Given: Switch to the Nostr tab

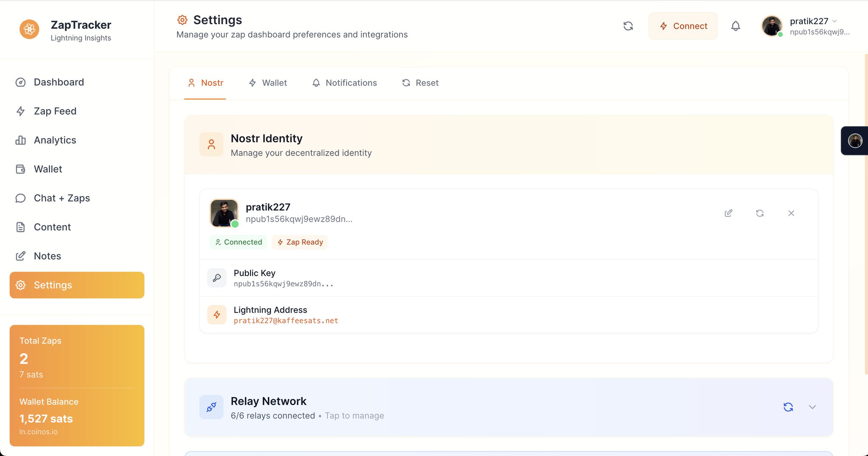Looking at the screenshot, I should [x=205, y=83].
